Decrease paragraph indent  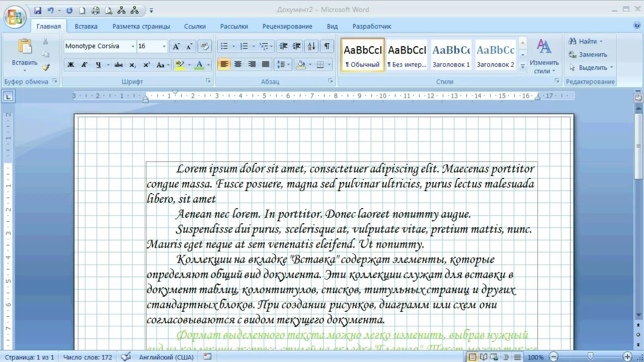coord(283,46)
